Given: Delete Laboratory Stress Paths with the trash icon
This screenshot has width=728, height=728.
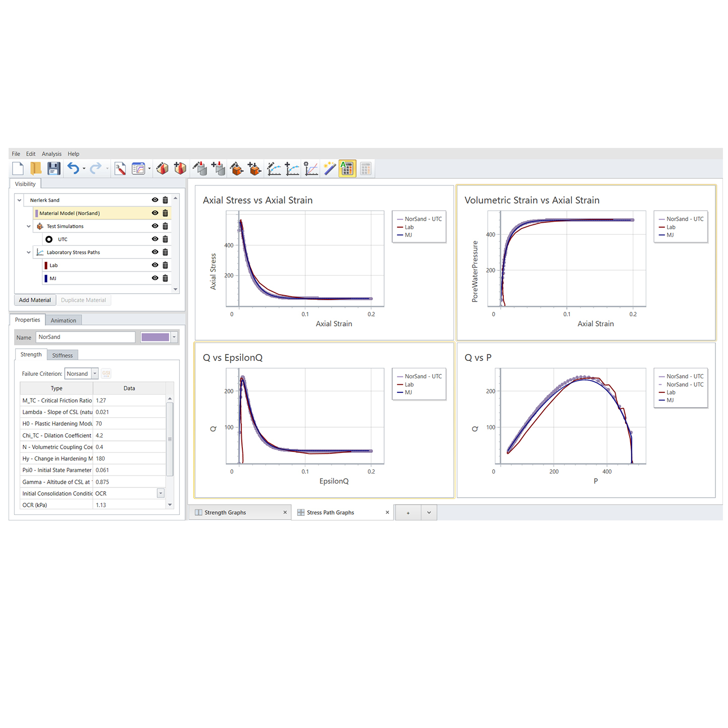Looking at the screenshot, I should (x=165, y=252).
